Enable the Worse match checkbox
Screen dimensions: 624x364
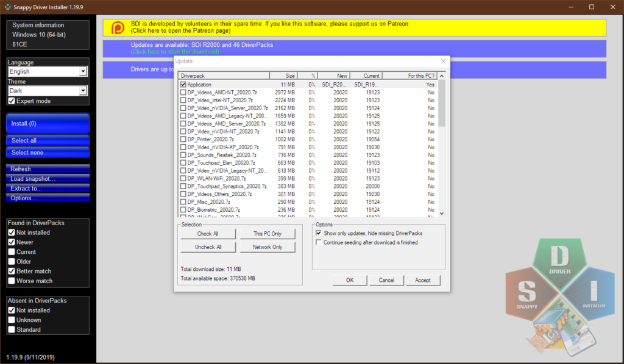pos(12,281)
